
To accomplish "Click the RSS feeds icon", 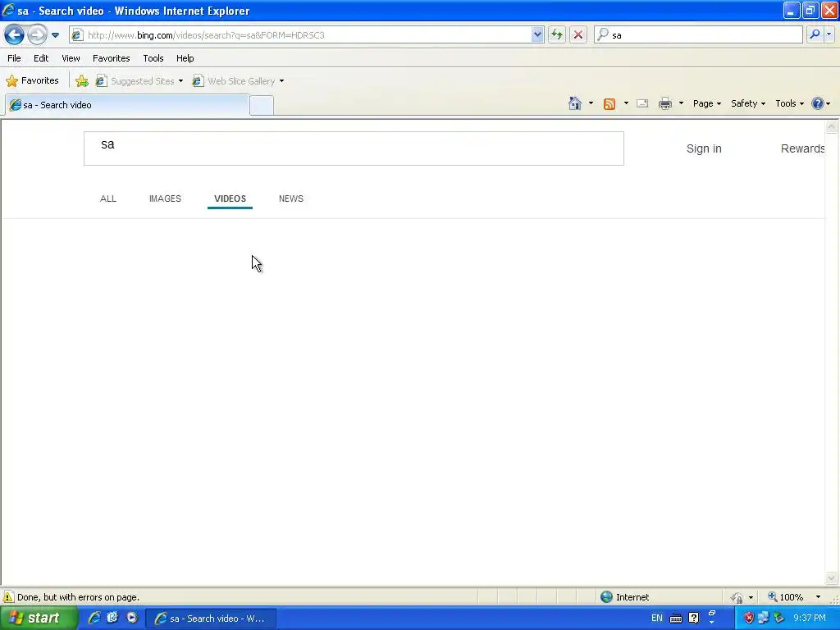I will point(609,103).
